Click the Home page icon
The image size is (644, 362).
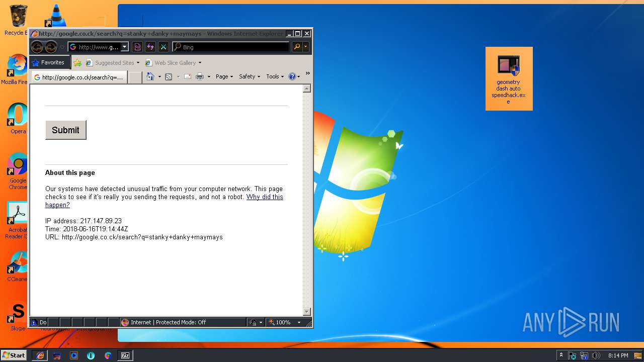click(x=150, y=76)
